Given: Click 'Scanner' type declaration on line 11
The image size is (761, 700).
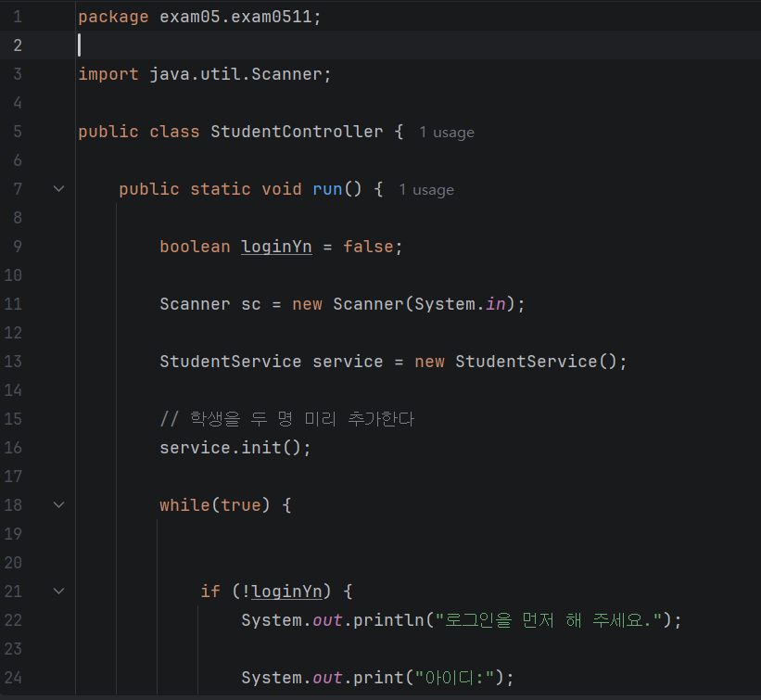Looking at the screenshot, I should 195,304.
